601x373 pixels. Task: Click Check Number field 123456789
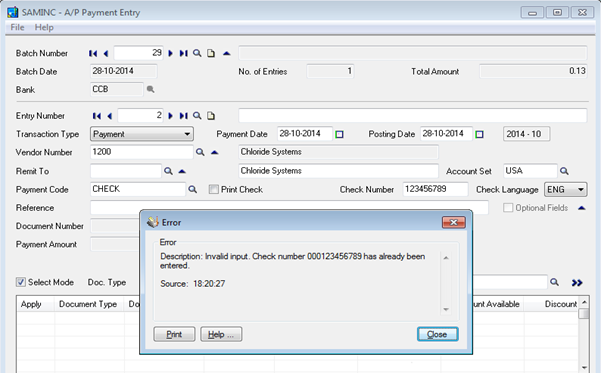[435, 189]
